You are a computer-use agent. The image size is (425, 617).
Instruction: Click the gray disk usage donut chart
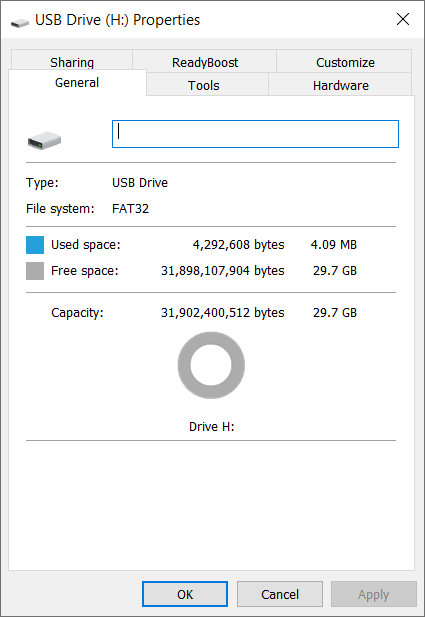[211, 365]
